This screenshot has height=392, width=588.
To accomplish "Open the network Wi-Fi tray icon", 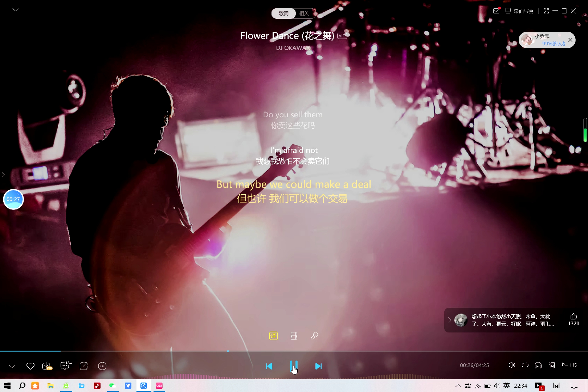I will click(x=478, y=386).
